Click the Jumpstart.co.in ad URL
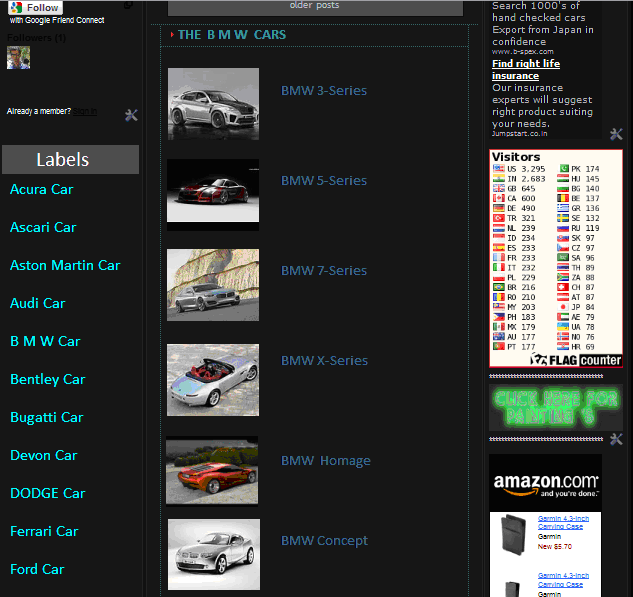 tap(519, 134)
